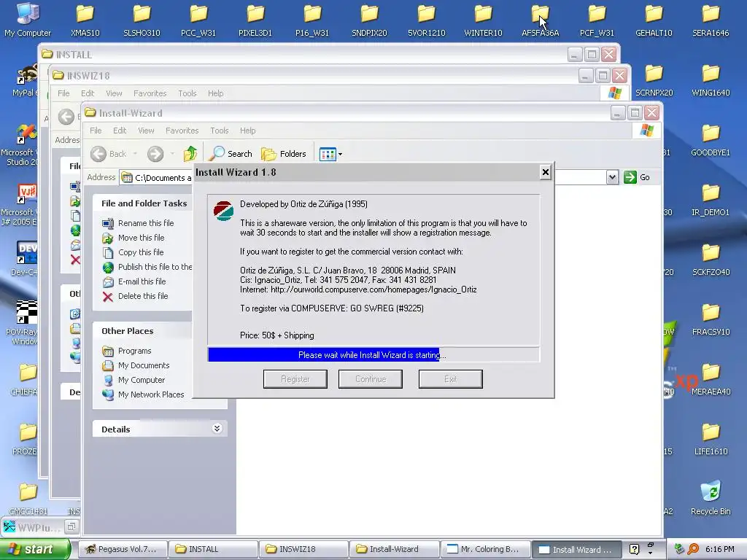This screenshot has width=747, height=560.
Task: Click Move this file
Action: click(141, 238)
